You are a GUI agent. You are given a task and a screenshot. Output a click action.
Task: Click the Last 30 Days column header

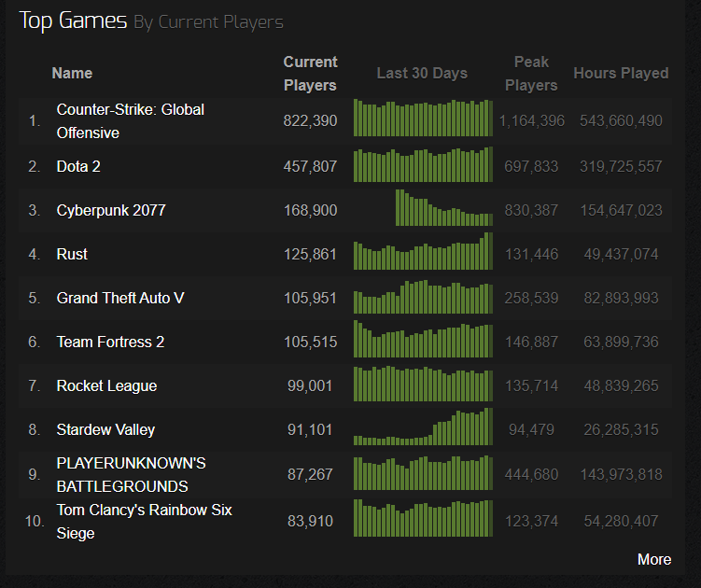click(x=422, y=73)
